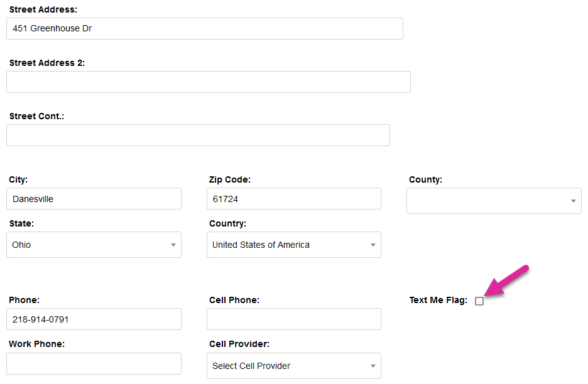The height and width of the screenshot is (384, 588).
Task: Open the Country dropdown list
Action: (x=293, y=245)
